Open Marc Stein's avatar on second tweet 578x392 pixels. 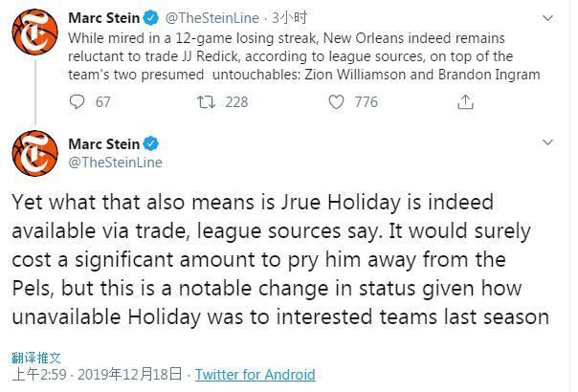(35, 153)
